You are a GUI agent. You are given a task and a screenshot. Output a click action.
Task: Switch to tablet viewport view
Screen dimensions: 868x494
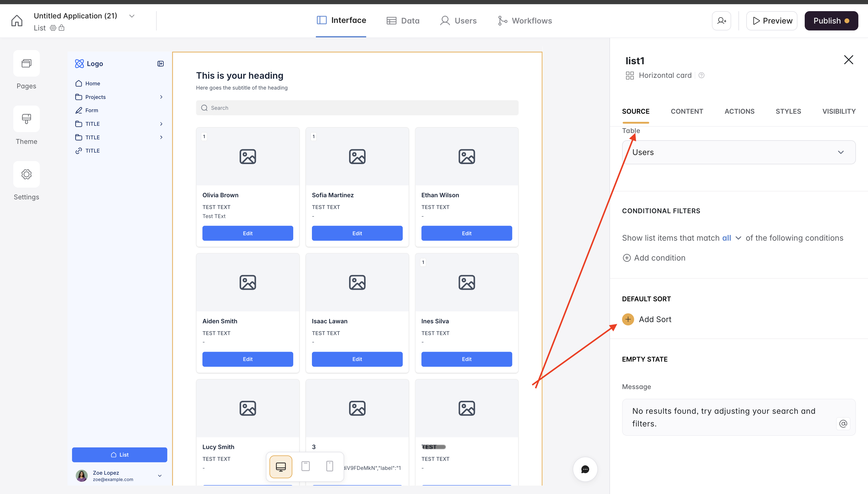click(x=306, y=466)
